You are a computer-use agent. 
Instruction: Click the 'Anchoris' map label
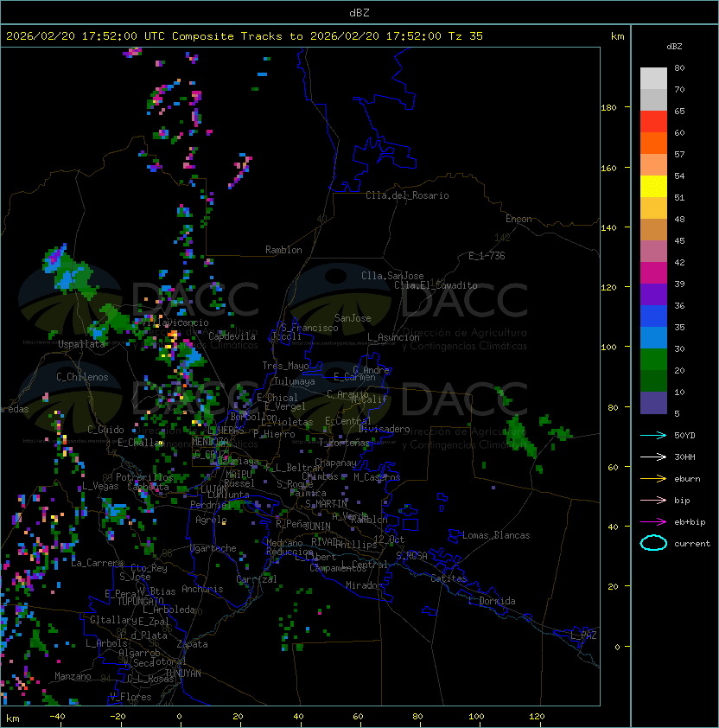[202, 589]
